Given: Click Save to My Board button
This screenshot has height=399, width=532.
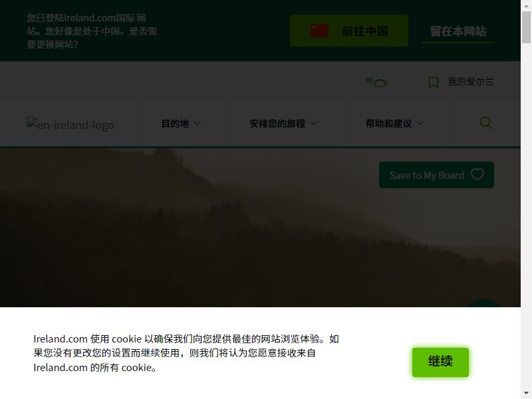Looking at the screenshot, I should point(436,175).
